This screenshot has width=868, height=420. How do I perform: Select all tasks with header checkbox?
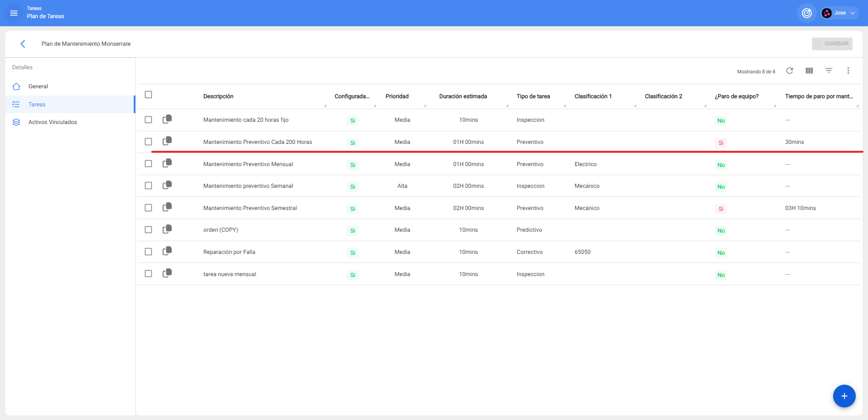pos(148,95)
